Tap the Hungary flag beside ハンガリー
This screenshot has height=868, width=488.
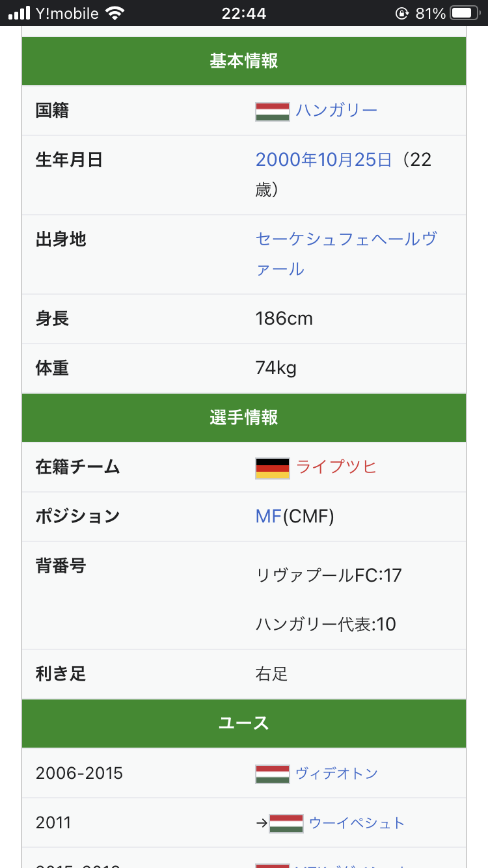click(x=272, y=111)
